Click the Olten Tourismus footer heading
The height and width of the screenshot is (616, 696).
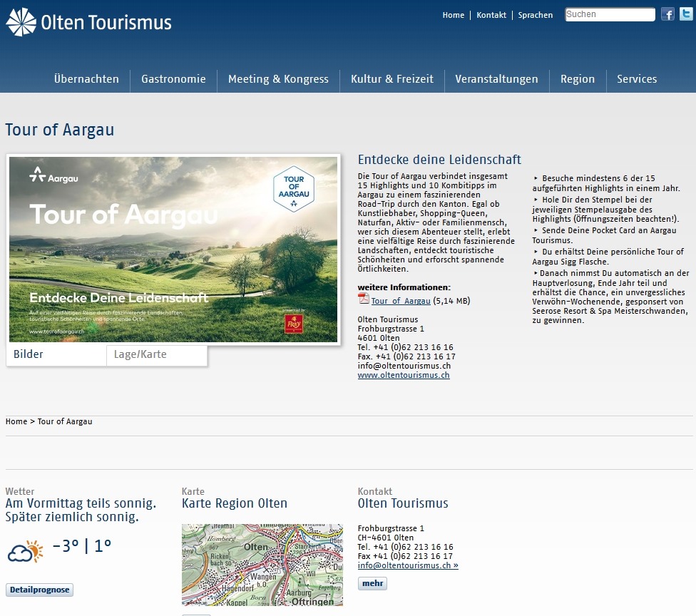(x=403, y=503)
